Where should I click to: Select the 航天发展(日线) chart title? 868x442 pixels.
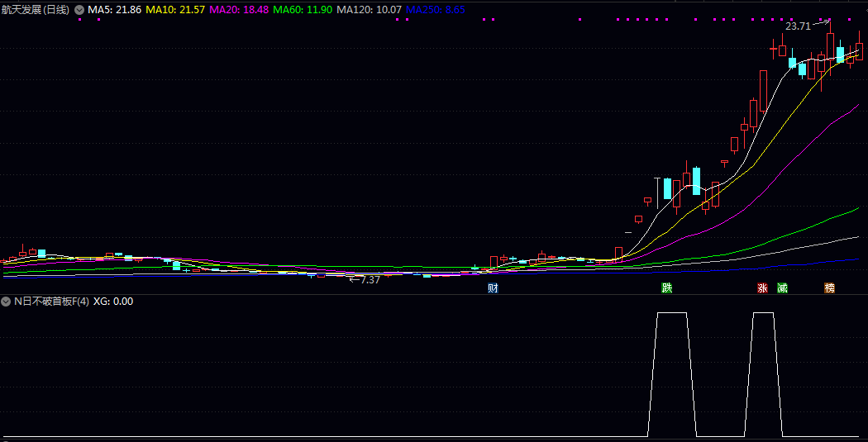(x=36, y=10)
